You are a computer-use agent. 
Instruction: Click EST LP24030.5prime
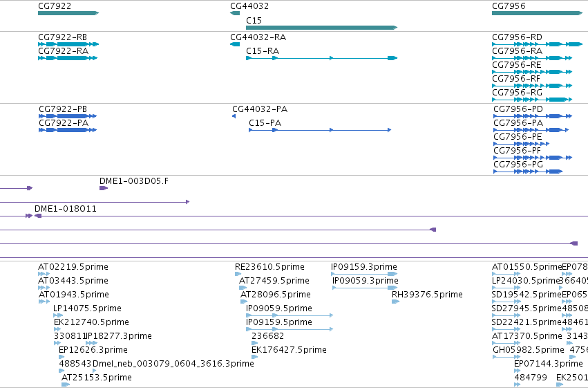(526, 281)
